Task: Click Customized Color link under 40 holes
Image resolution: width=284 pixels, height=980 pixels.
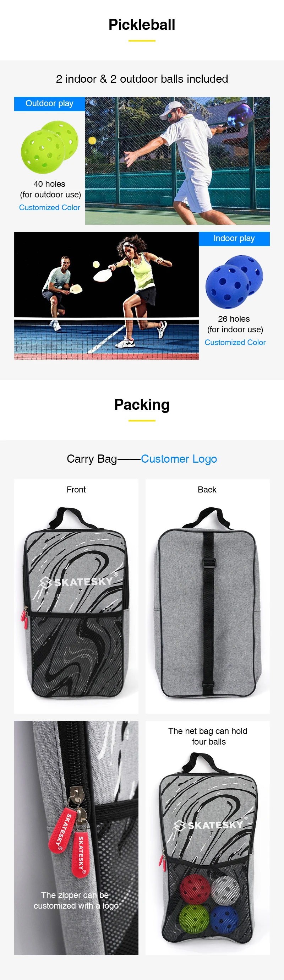Action: [x=49, y=208]
